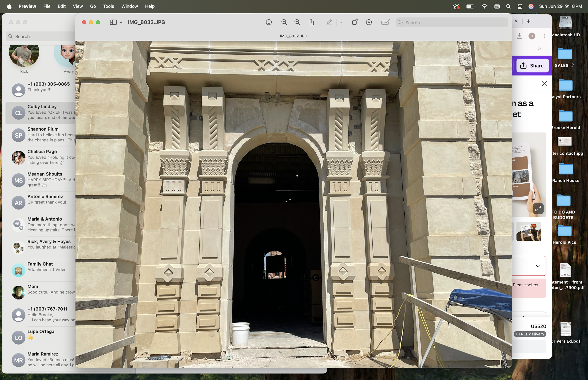This screenshot has width=588, height=380.
Task: Toggle the Preview sidebar view
Action: (x=113, y=23)
